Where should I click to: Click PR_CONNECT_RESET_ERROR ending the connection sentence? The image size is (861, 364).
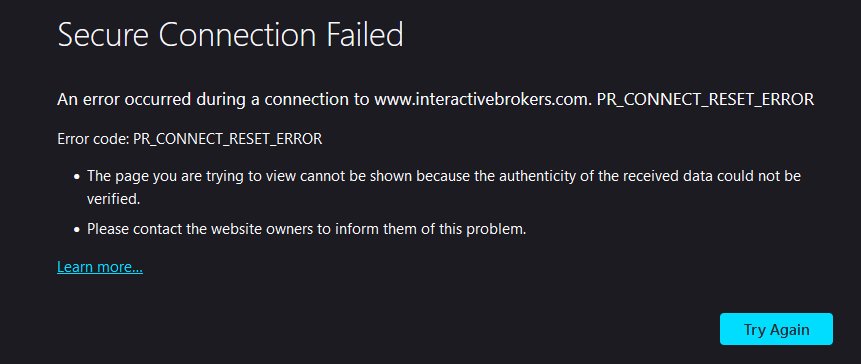pos(706,100)
